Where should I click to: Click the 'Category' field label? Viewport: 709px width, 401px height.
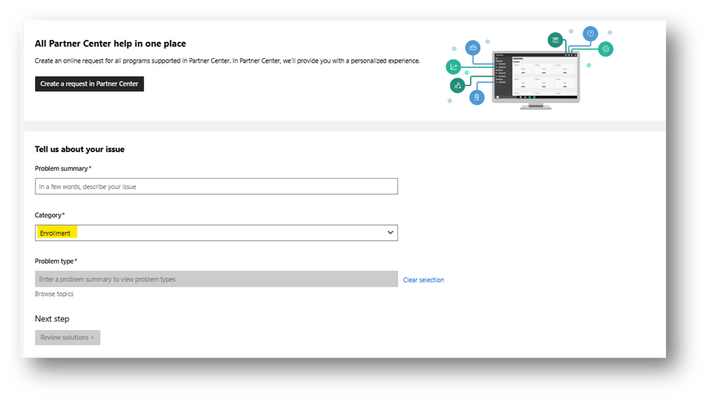click(x=50, y=215)
